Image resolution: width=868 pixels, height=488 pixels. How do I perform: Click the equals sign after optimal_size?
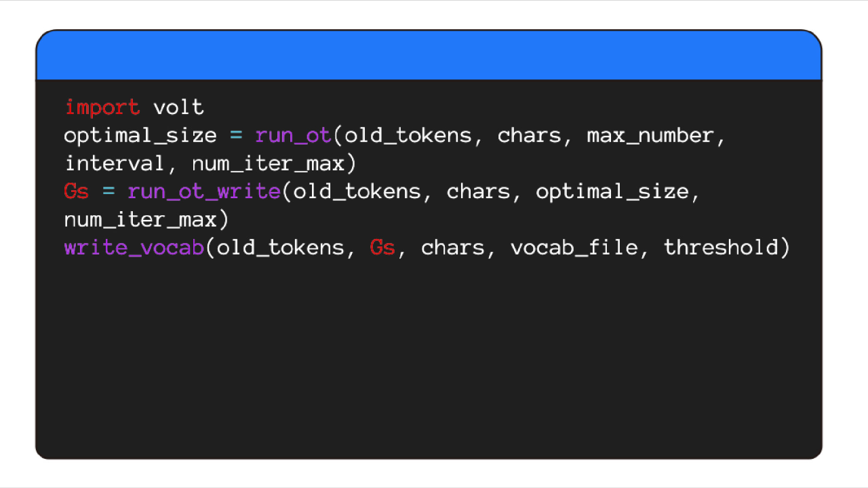236,135
